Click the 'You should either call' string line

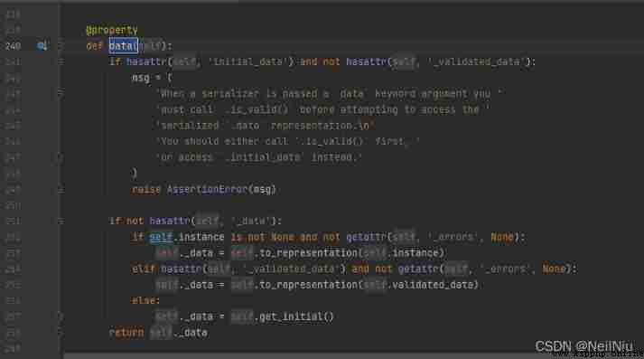pyautogui.click(x=287, y=141)
